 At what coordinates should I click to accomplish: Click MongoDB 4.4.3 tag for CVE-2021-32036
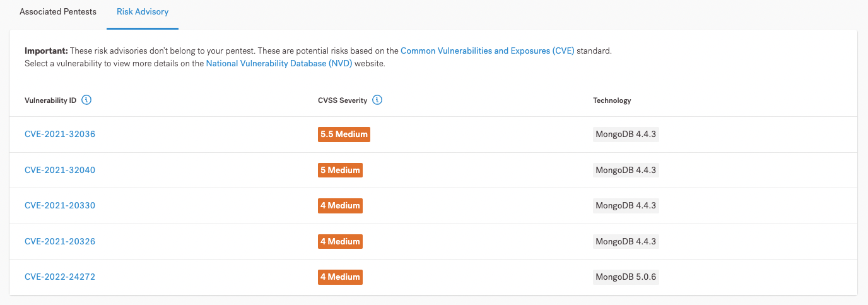(626, 134)
